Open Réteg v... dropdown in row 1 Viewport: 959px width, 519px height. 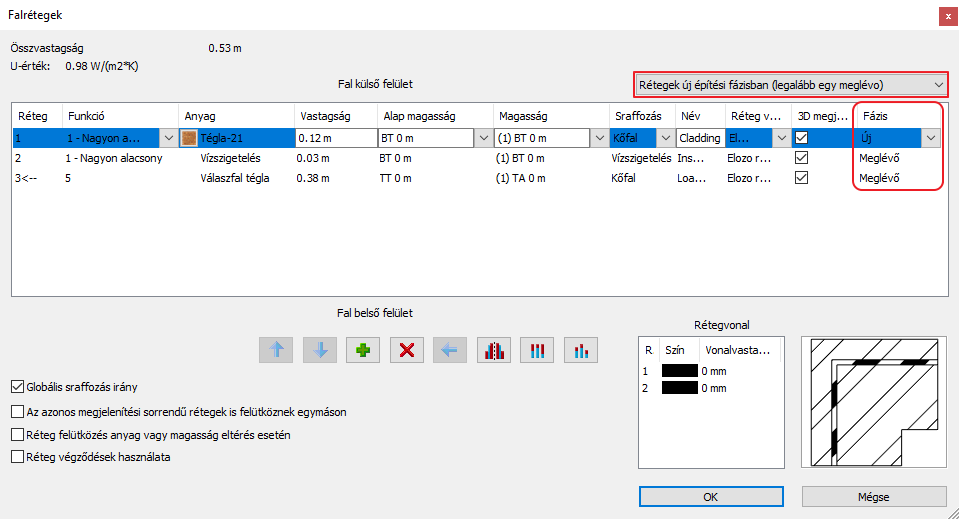(782, 138)
